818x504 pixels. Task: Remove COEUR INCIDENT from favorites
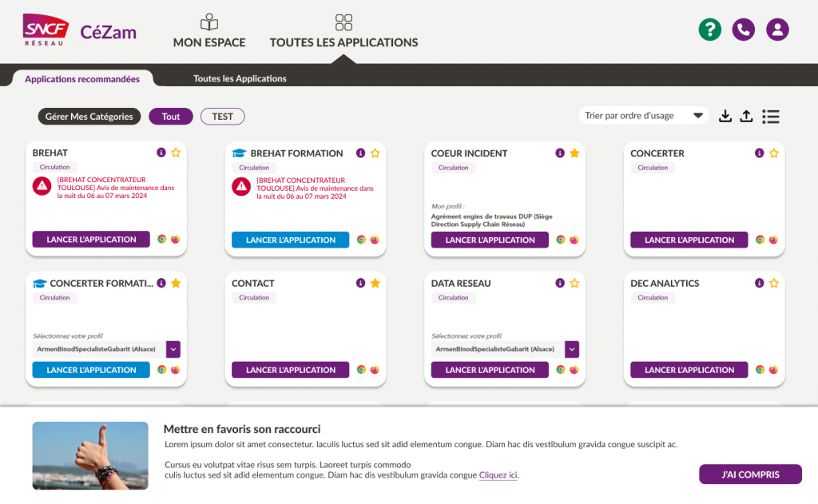574,153
